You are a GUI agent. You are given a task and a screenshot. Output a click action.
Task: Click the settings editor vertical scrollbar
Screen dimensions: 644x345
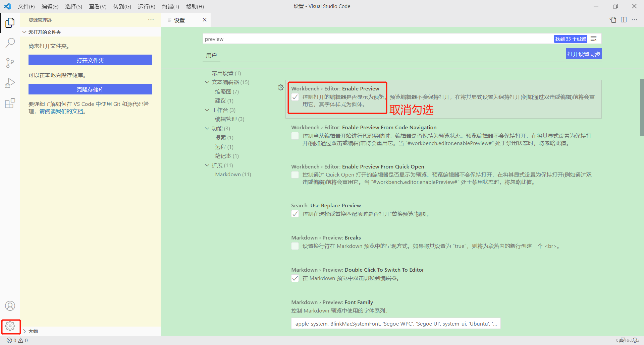tap(642, 107)
